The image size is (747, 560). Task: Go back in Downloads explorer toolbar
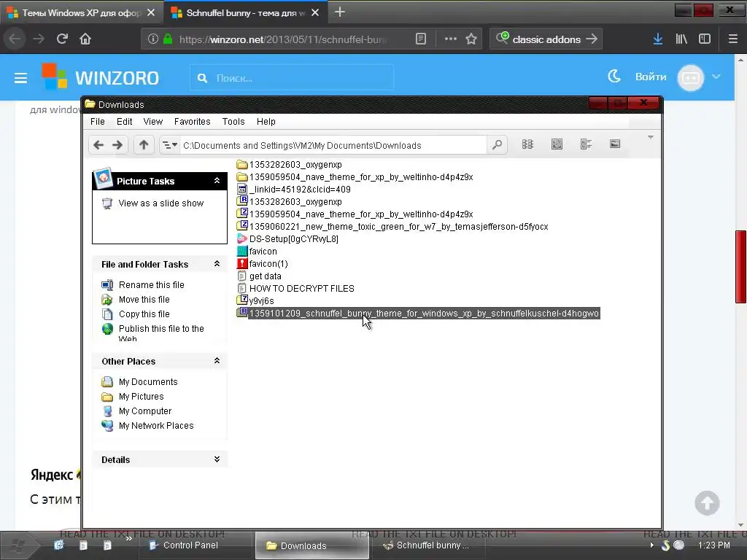point(98,145)
